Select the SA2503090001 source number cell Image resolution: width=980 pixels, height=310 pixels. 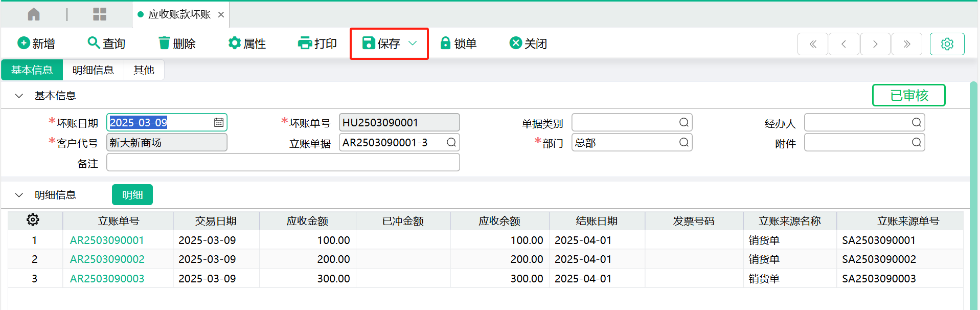[900, 240]
